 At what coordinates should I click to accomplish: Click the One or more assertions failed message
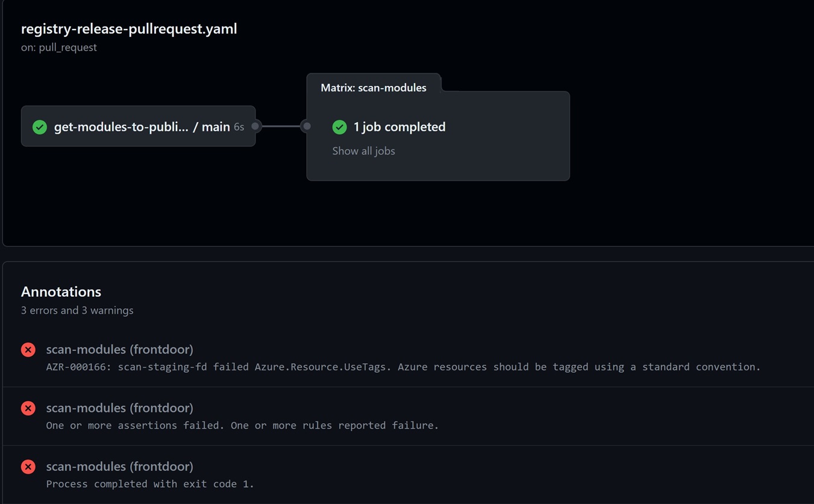(x=242, y=425)
